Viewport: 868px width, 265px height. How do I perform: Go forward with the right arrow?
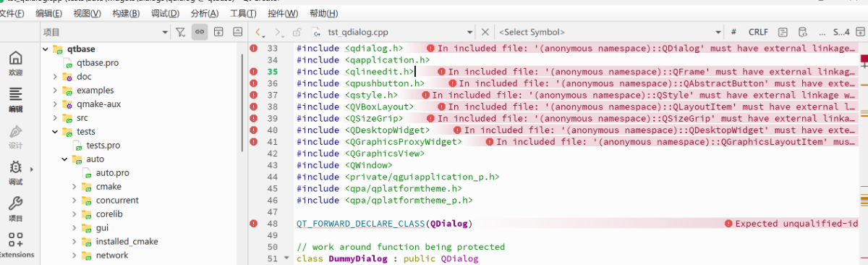pos(278,32)
